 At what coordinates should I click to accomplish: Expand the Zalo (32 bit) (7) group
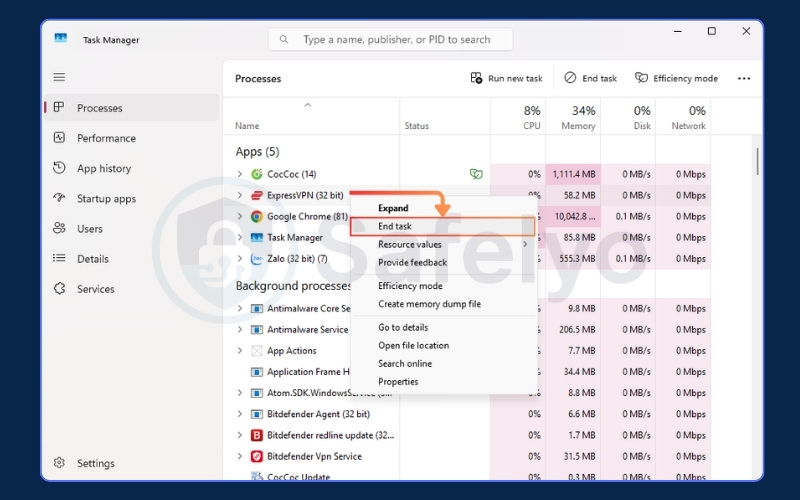point(240,259)
